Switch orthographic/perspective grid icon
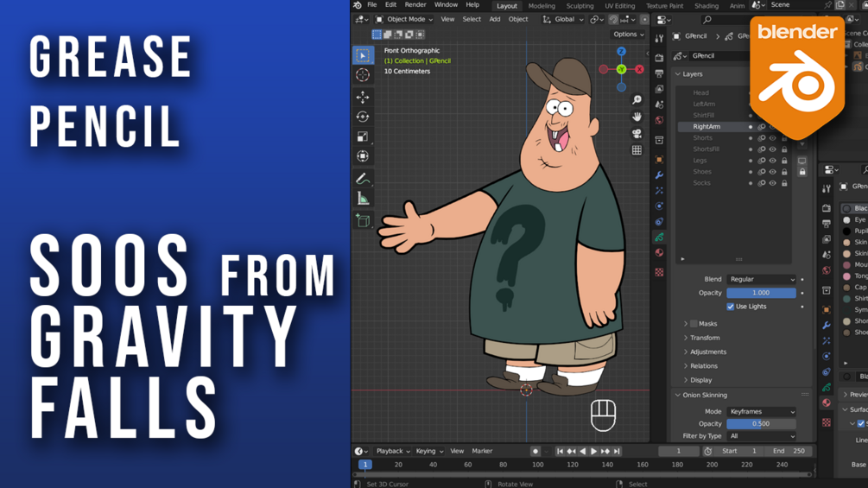Screen dimensions: 868x488 tap(637, 150)
